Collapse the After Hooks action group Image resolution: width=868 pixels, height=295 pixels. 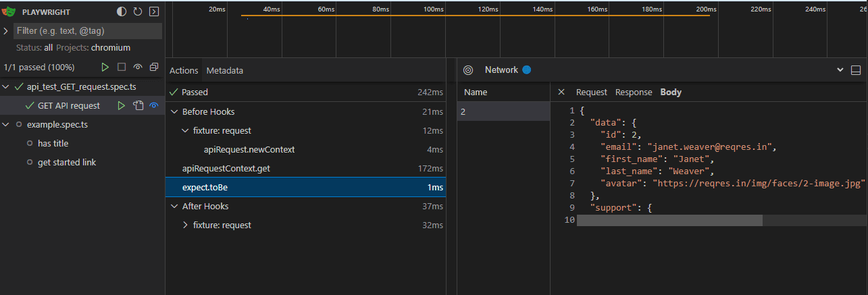[174, 206]
